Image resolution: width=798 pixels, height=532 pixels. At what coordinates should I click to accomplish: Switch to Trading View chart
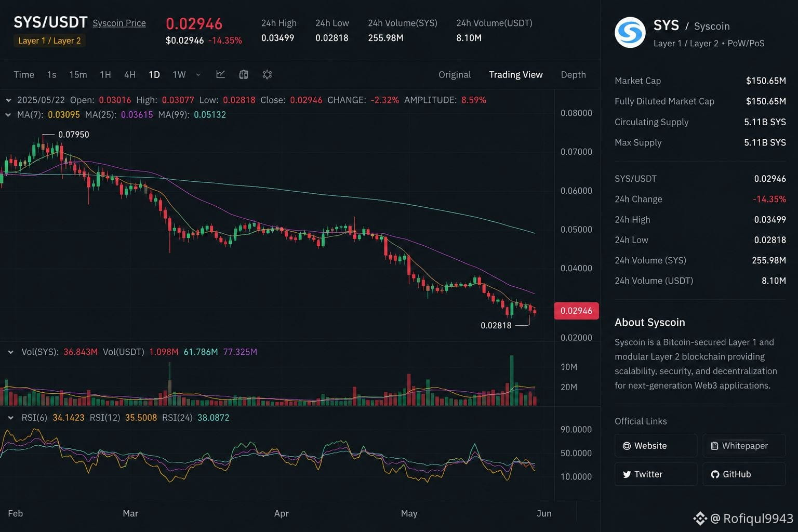pyautogui.click(x=516, y=74)
